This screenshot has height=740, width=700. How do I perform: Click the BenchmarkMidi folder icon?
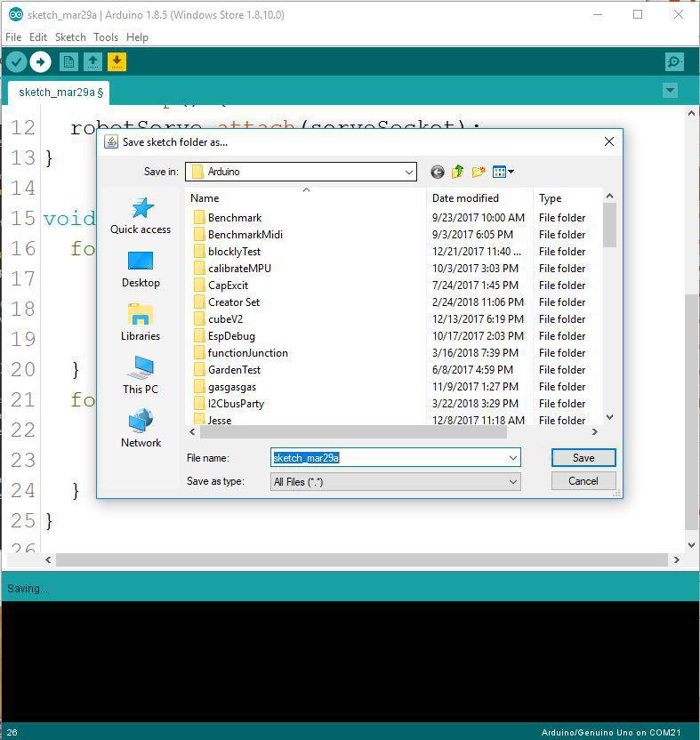tap(199, 235)
